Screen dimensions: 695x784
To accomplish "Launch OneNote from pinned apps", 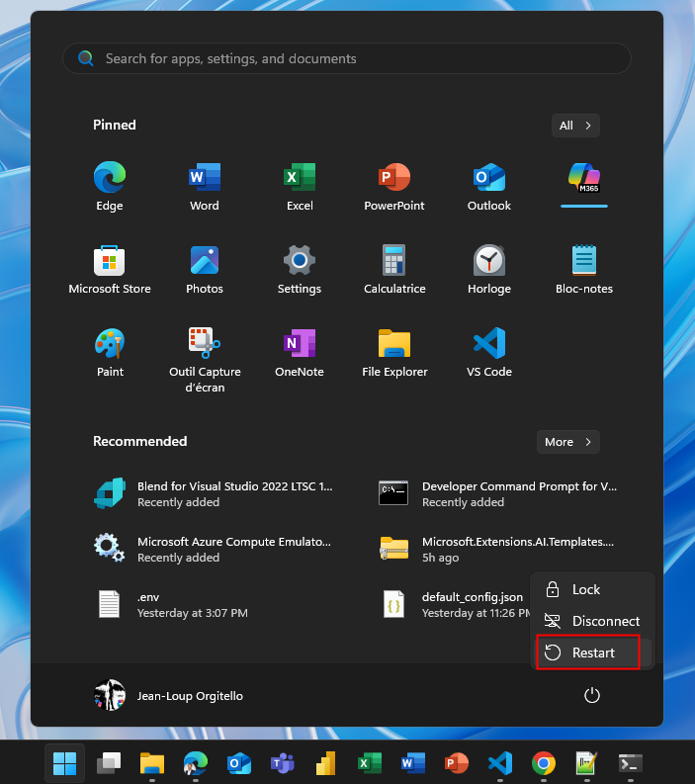I will pyautogui.click(x=300, y=352).
